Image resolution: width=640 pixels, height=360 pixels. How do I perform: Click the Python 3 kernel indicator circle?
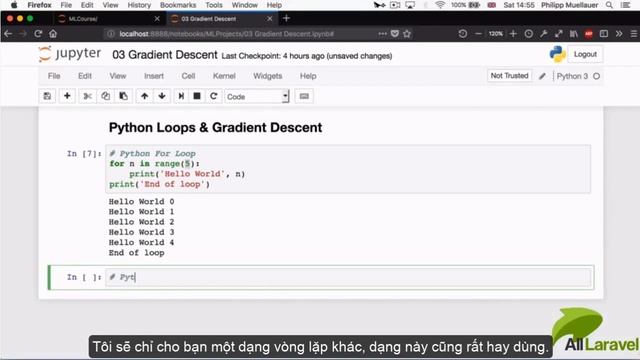click(x=596, y=76)
